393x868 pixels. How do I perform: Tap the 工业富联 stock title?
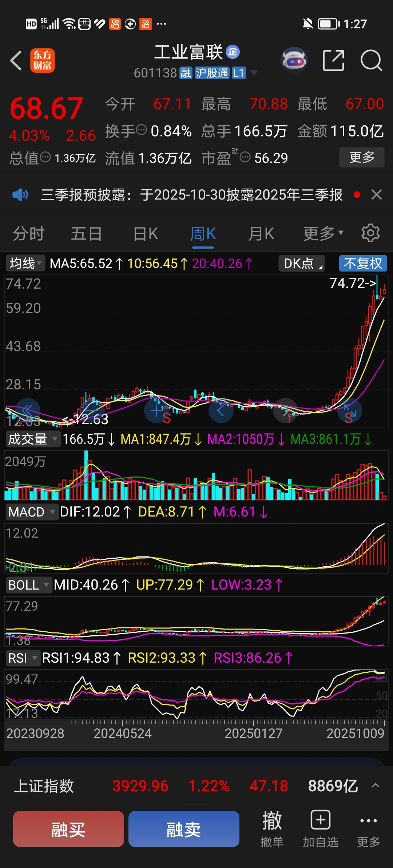click(x=188, y=52)
